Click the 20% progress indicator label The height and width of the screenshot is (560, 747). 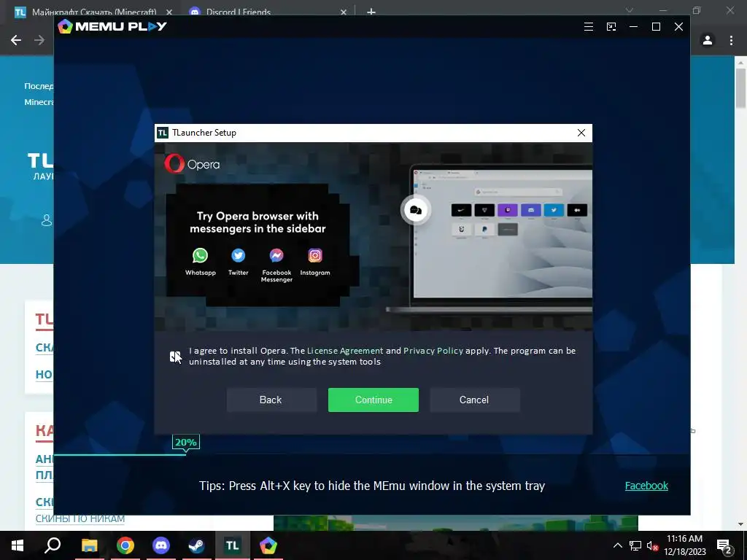point(186,442)
